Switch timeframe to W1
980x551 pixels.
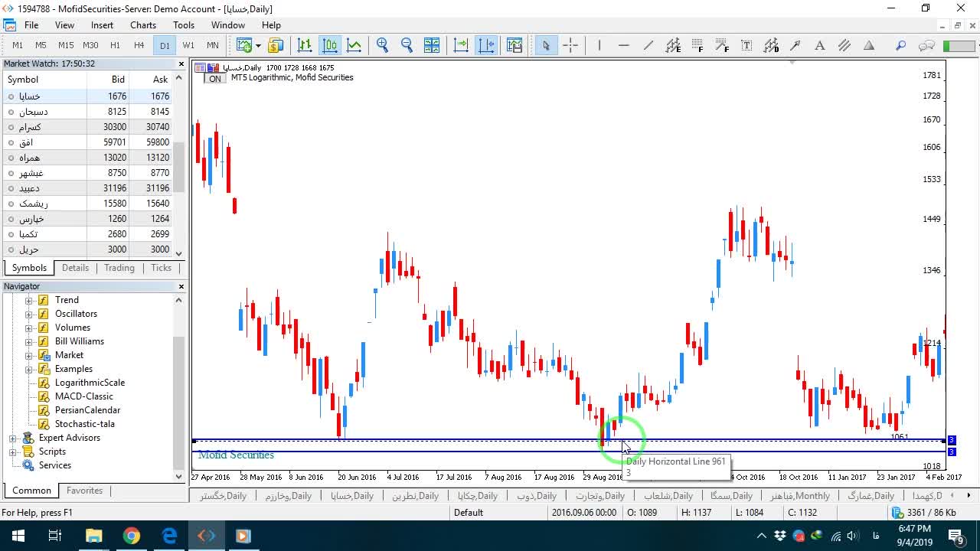[x=188, y=45]
